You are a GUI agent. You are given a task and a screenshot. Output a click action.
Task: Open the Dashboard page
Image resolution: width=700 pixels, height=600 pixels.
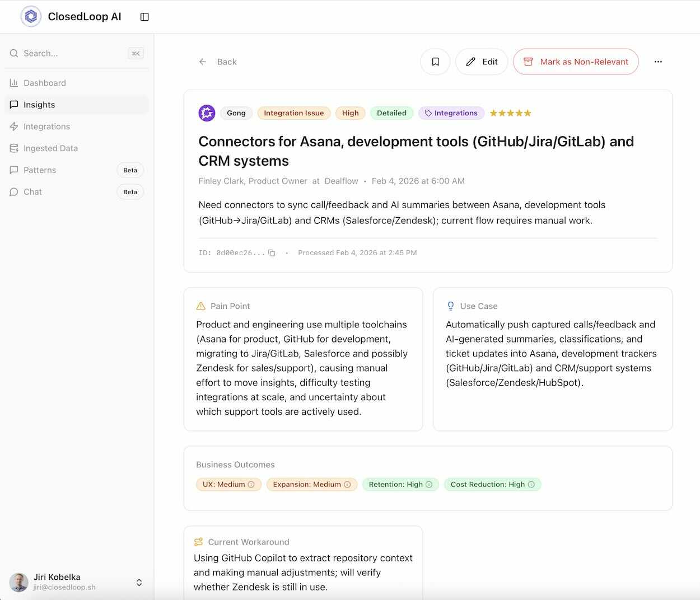[x=45, y=83]
